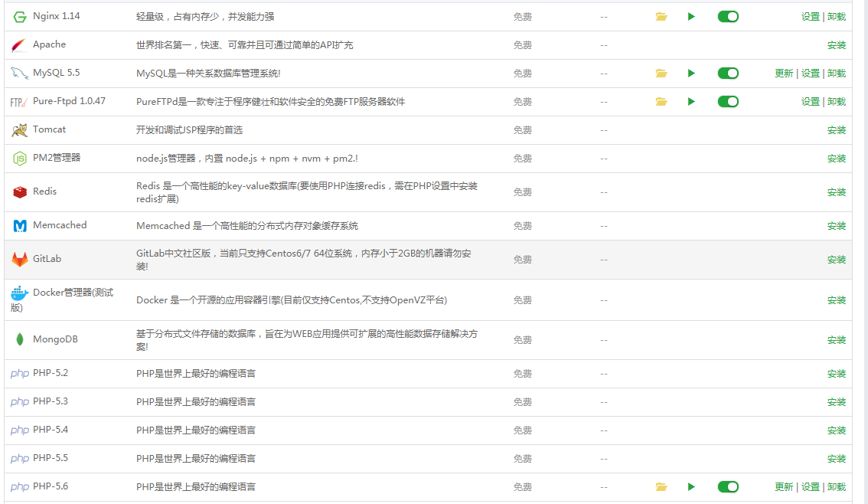Click 卸载 for PHP-5.6
The width and height of the screenshot is (868, 504).
click(837, 487)
